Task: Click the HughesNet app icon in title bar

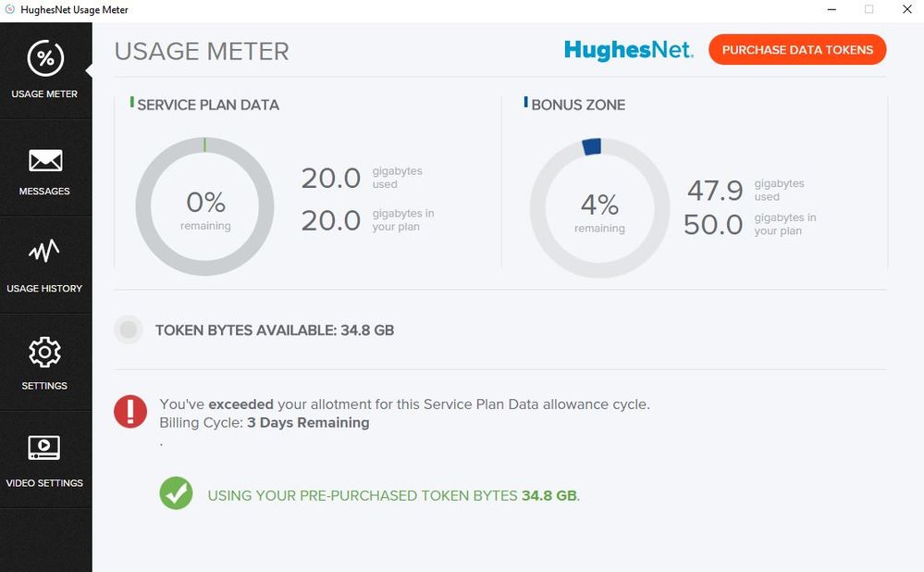Action: [9, 9]
